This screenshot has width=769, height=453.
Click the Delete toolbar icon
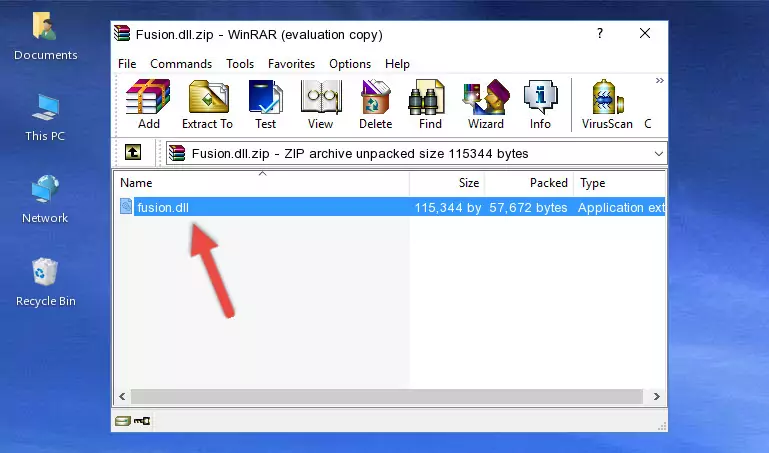tap(376, 104)
